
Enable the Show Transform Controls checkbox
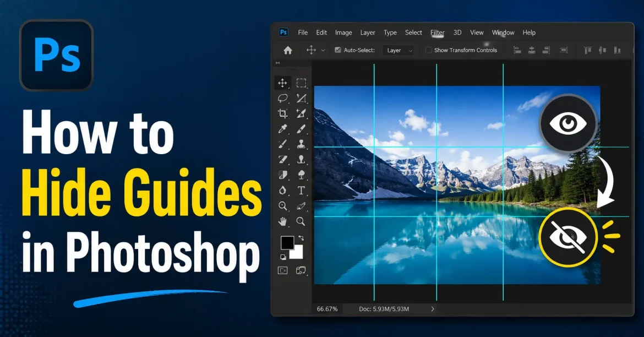tap(428, 50)
